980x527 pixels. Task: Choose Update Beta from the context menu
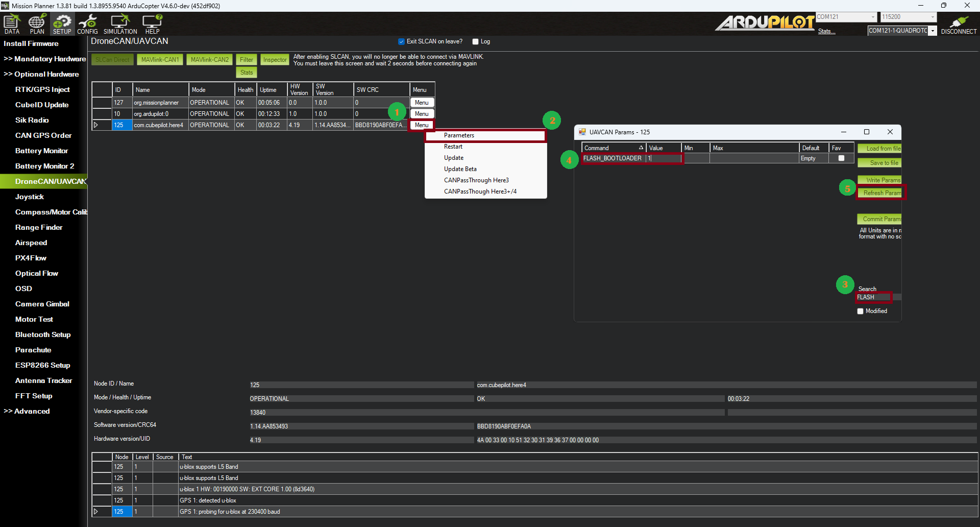(485, 169)
